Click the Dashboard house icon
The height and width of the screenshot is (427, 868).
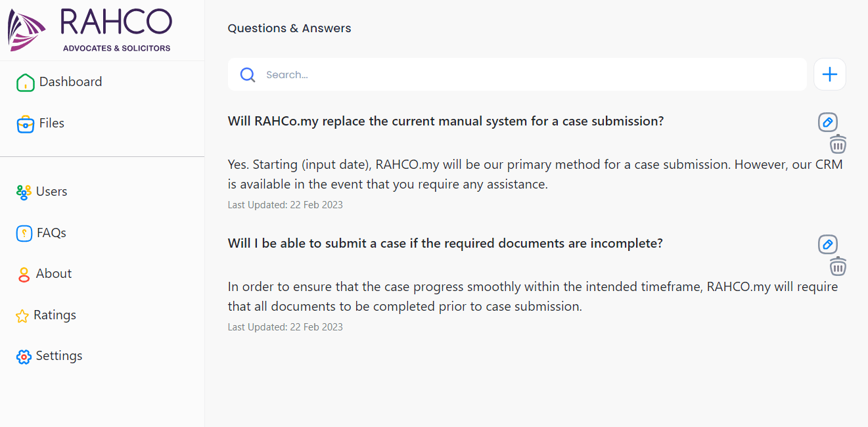25,82
